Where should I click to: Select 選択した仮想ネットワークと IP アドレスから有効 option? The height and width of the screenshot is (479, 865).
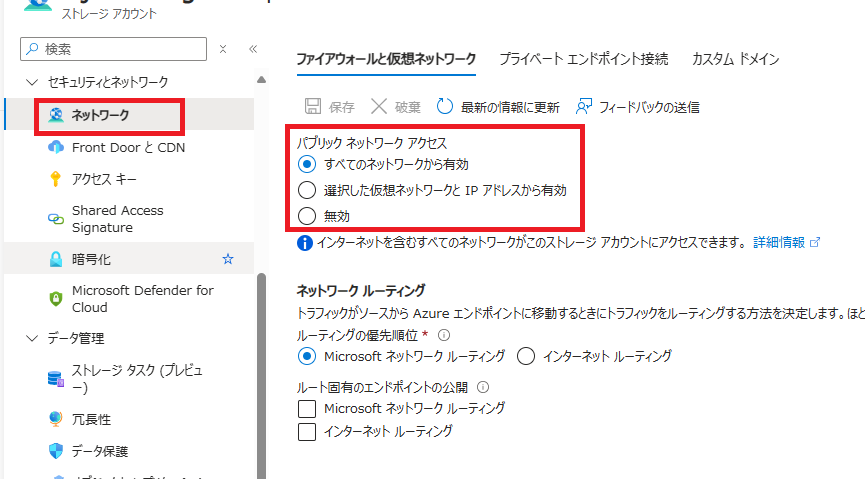coord(307,190)
